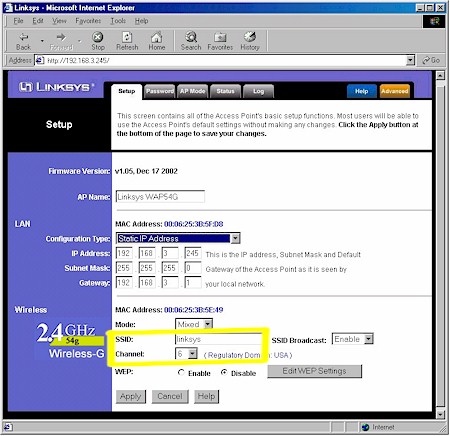Open the Favorites menu
This screenshot has height=436, width=450.
[x=88, y=21]
